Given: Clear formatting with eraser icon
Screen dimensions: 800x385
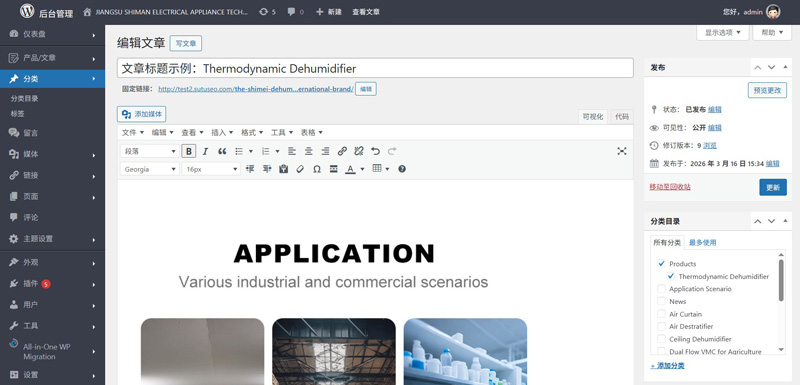Looking at the screenshot, I should coord(300,169).
